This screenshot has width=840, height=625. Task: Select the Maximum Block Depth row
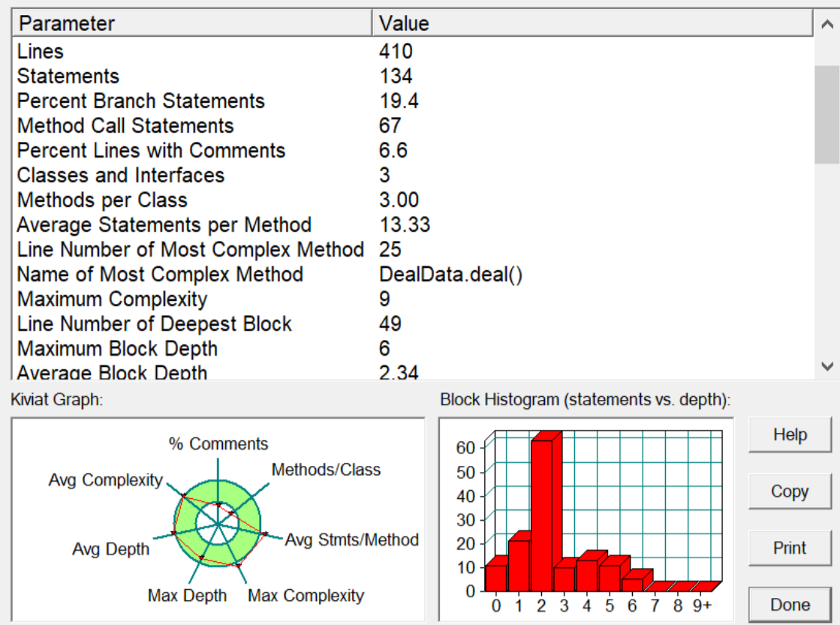pos(413,349)
